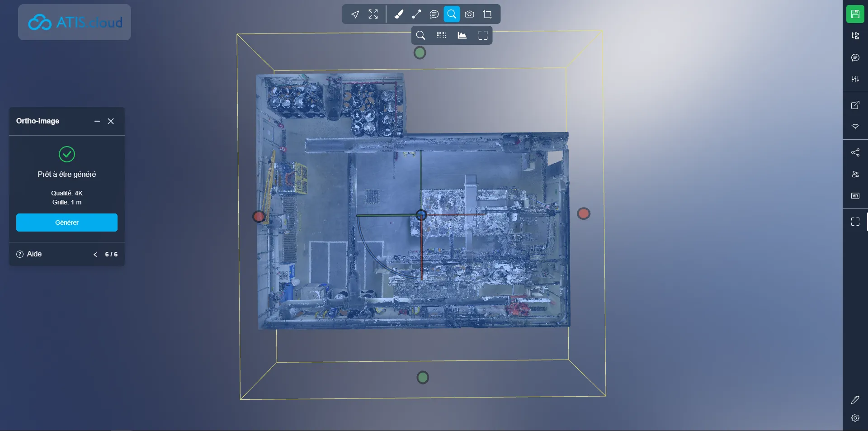Open the scene tree hierarchy panel
Screen dimensions: 868x431
pos(855,36)
